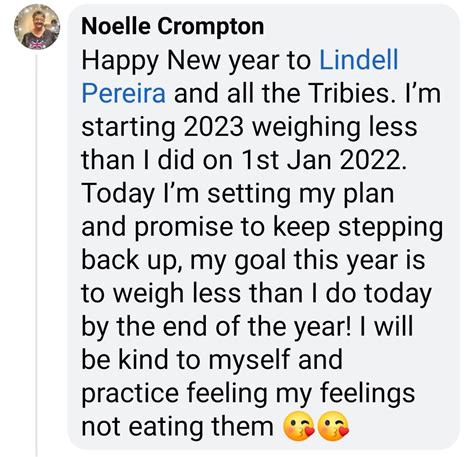Click the phrase back up in comment
This screenshot has height=457, width=474.
tap(128, 261)
